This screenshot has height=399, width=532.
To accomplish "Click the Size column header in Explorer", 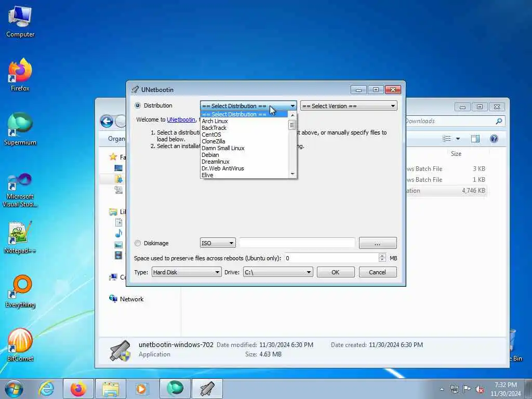I will pos(456,154).
